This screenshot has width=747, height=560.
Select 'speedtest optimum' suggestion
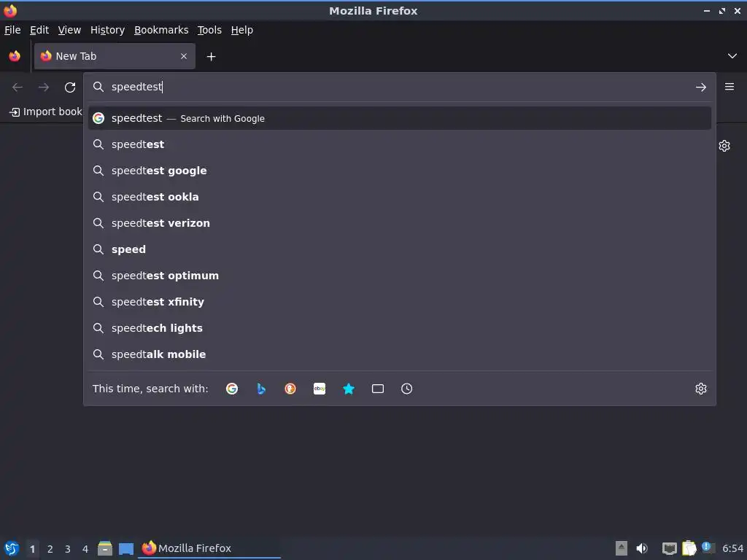point(400,275)
